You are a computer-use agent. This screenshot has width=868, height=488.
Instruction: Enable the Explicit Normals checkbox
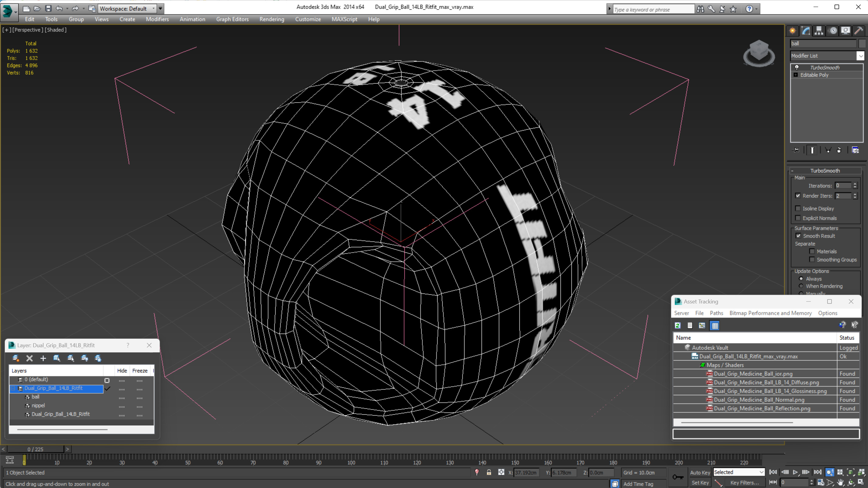pos(798,218)
